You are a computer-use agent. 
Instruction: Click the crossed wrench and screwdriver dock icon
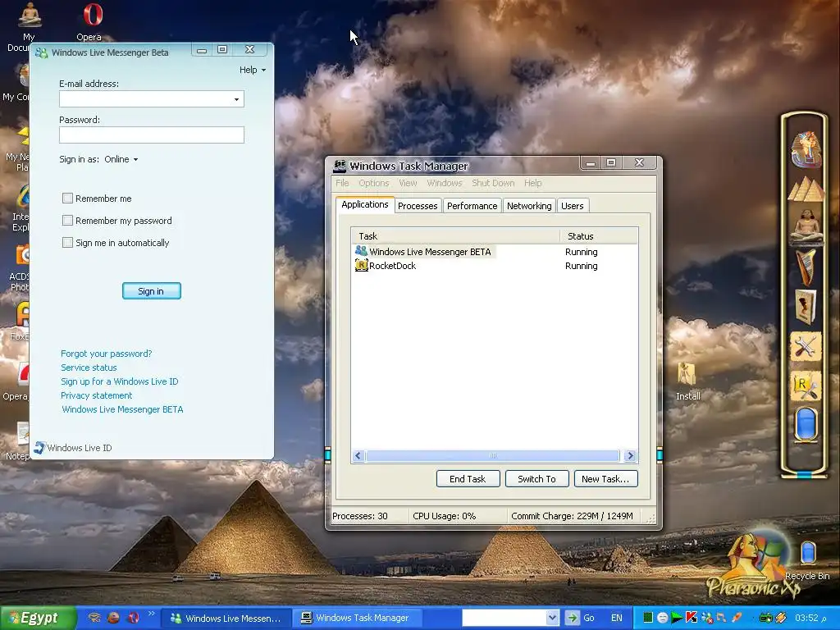tap(806, 347)
